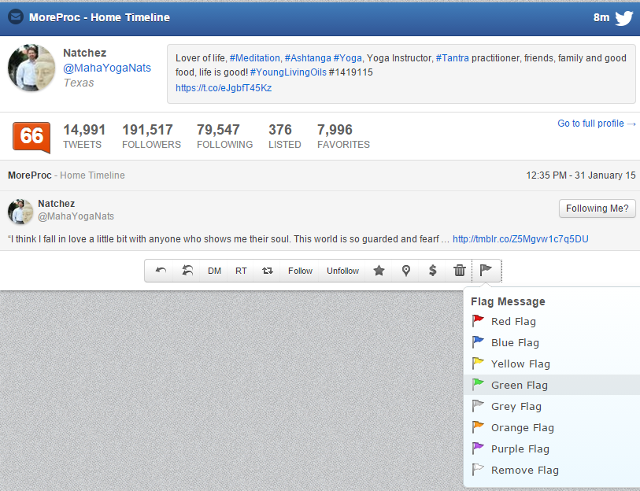
Task: Click the RT toolbar button
Action: [241, 271]
